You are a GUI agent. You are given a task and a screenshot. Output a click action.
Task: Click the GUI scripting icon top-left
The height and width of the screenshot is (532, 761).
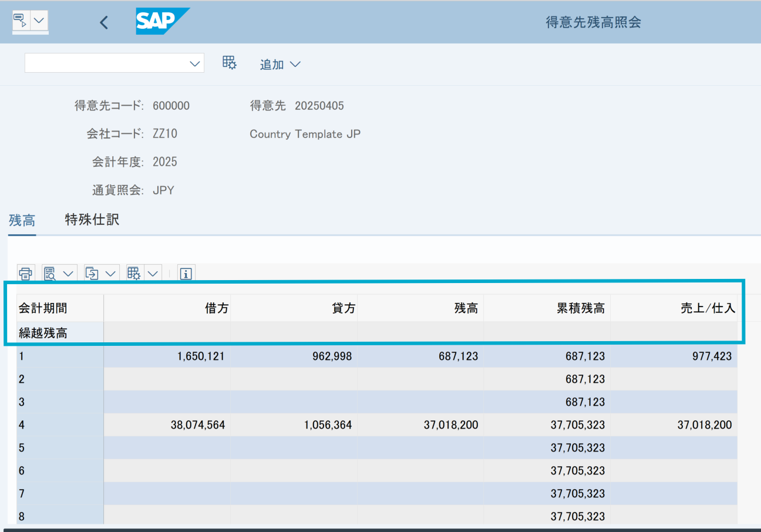(21, 21)
